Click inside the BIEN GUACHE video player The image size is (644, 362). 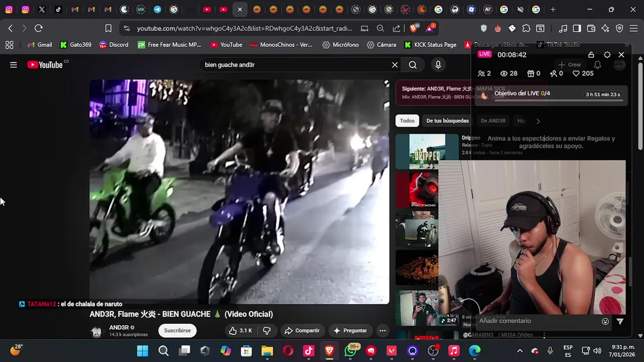point(239,192)
